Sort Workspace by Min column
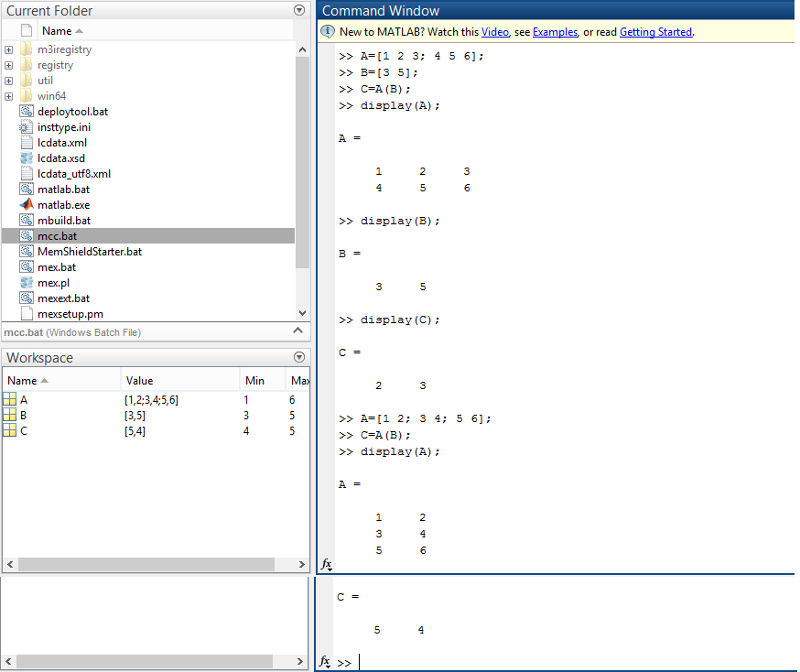 click(x=263, y=381)
